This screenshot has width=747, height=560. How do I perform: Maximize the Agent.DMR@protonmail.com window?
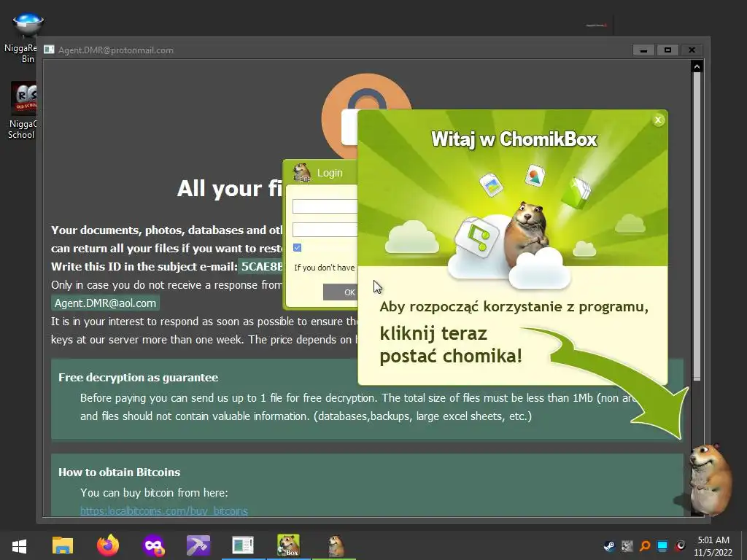(x=667, y=50)
